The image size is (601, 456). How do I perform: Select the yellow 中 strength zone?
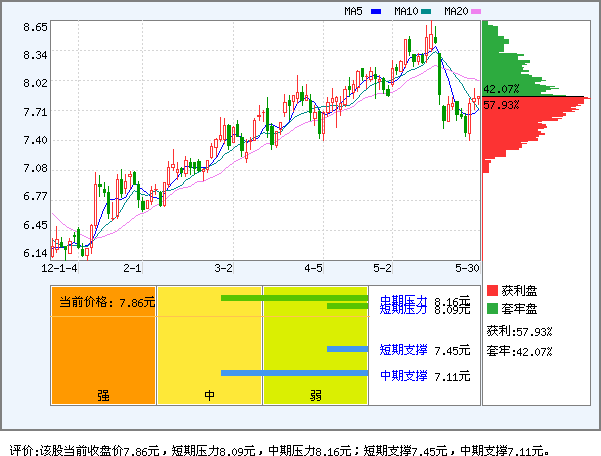209,345
